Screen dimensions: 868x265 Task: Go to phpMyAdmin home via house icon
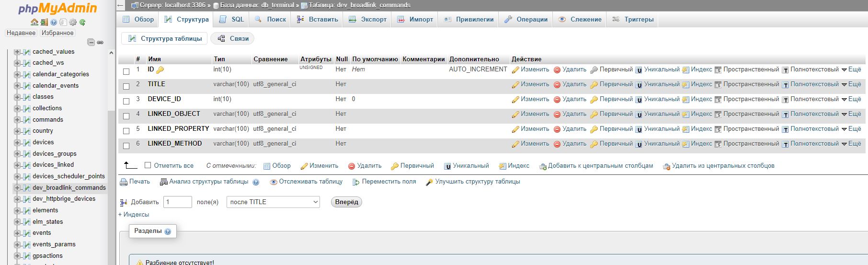pos(34,22)
